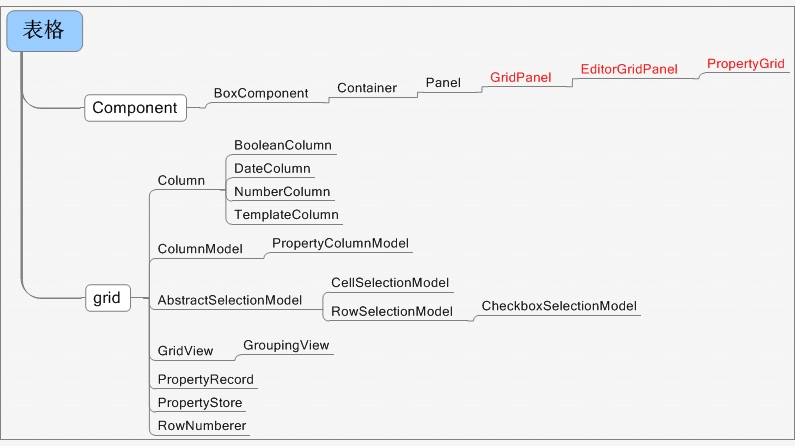The image size is (795, 446).
Task: Click the Panel node label
Action: [x=443, y=83]
